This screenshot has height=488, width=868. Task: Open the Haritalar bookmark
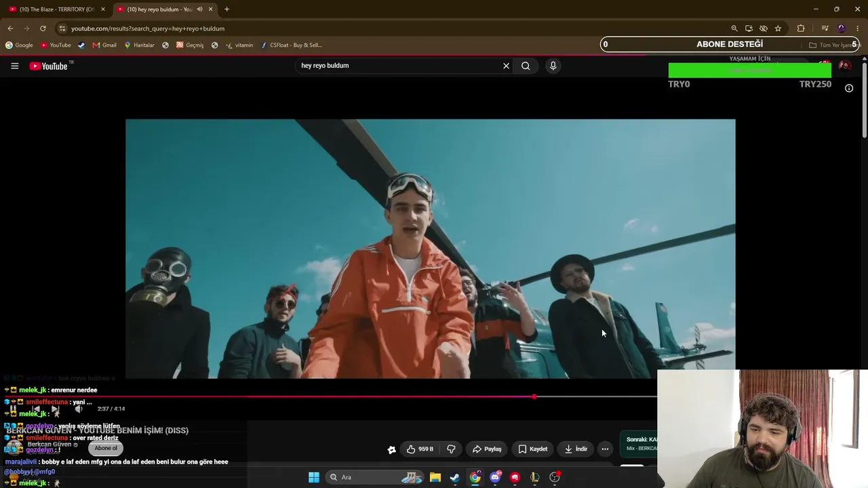click(139, 45)
